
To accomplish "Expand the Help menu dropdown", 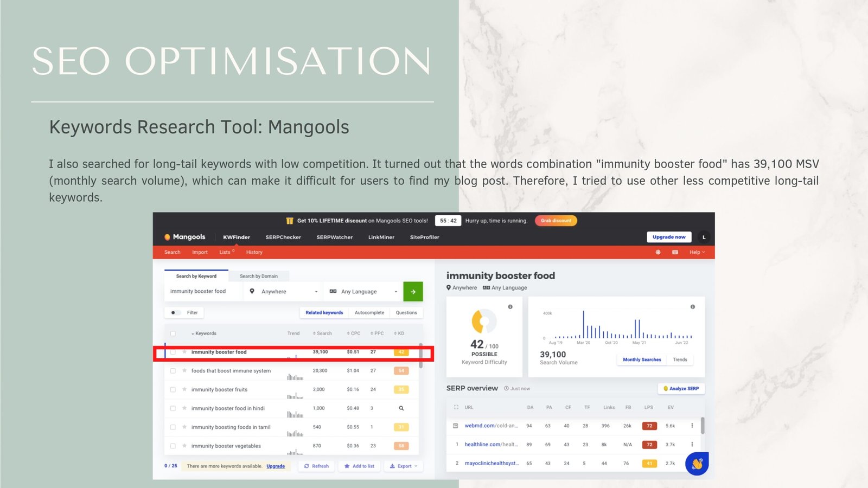I will (x=697, y=252).
